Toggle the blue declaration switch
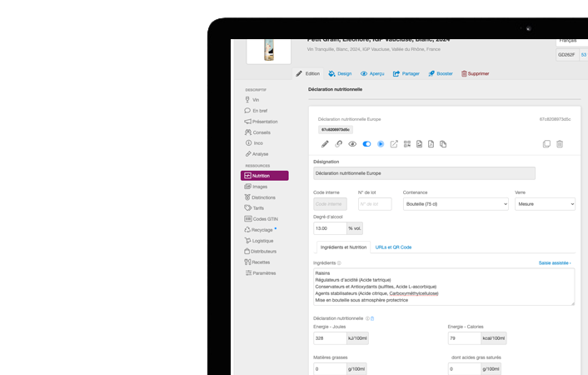 tap(366, 144)
